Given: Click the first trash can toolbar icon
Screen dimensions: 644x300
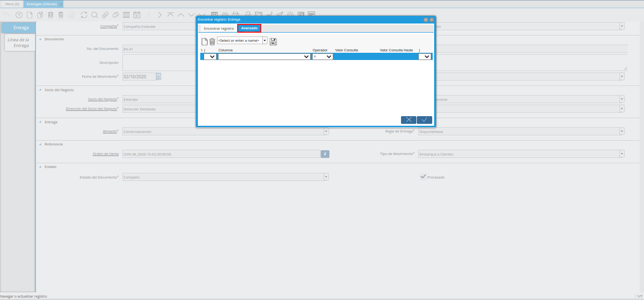Looking at the screenshot, I should [50, 15].
